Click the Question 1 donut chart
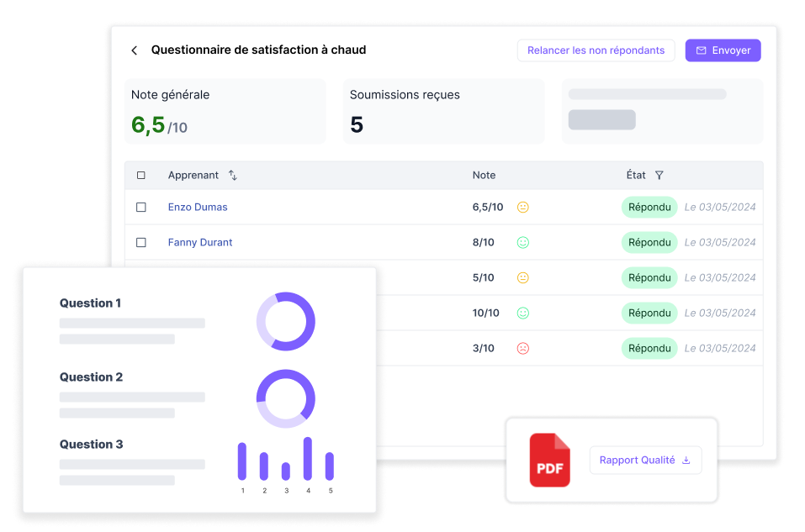The height and width of the screenshot is (532, 805). coord(286,322)
